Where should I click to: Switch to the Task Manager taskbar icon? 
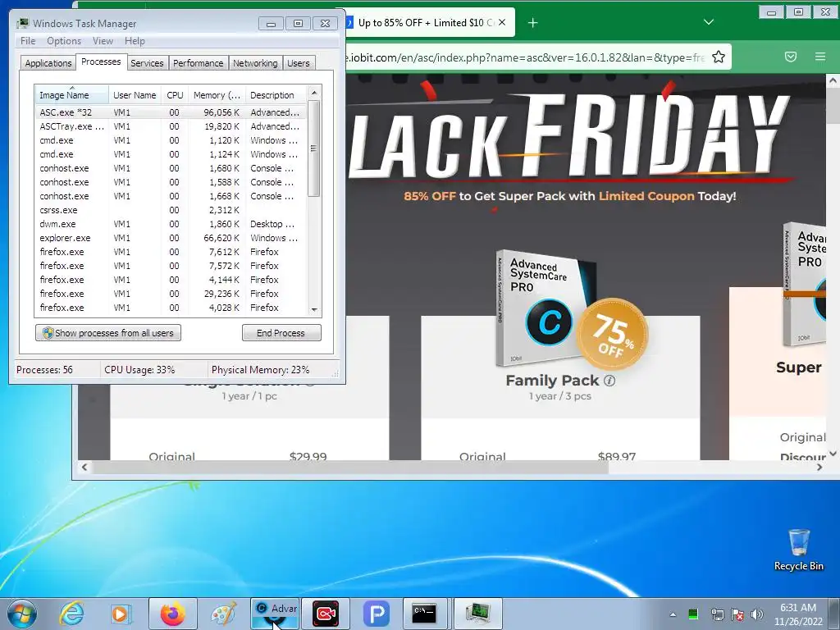tap(478, 614)
